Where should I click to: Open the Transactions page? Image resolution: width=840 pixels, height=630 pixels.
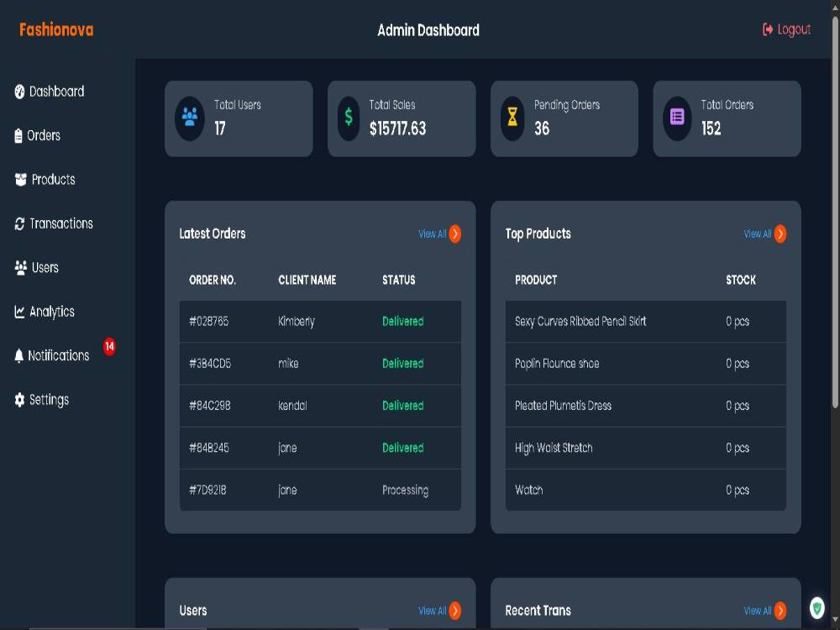coord(54,223)
